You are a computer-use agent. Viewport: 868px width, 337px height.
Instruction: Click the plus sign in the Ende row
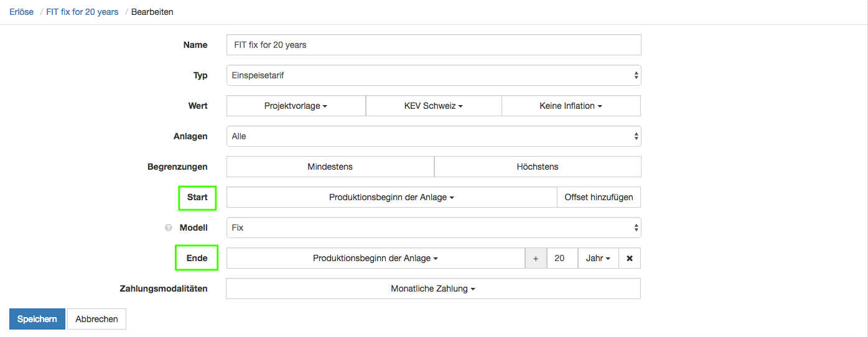pos(536,258)
